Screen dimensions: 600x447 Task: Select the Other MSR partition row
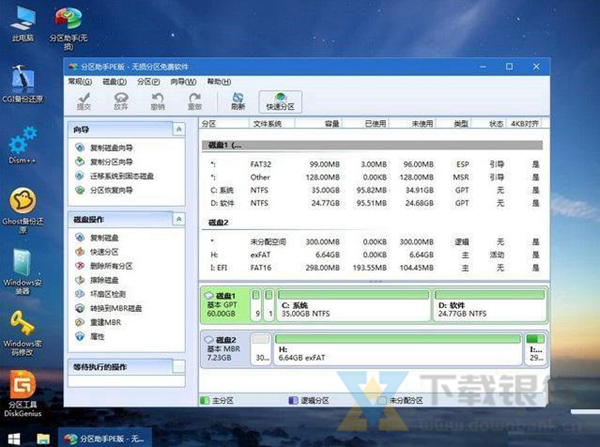point(372,178)
